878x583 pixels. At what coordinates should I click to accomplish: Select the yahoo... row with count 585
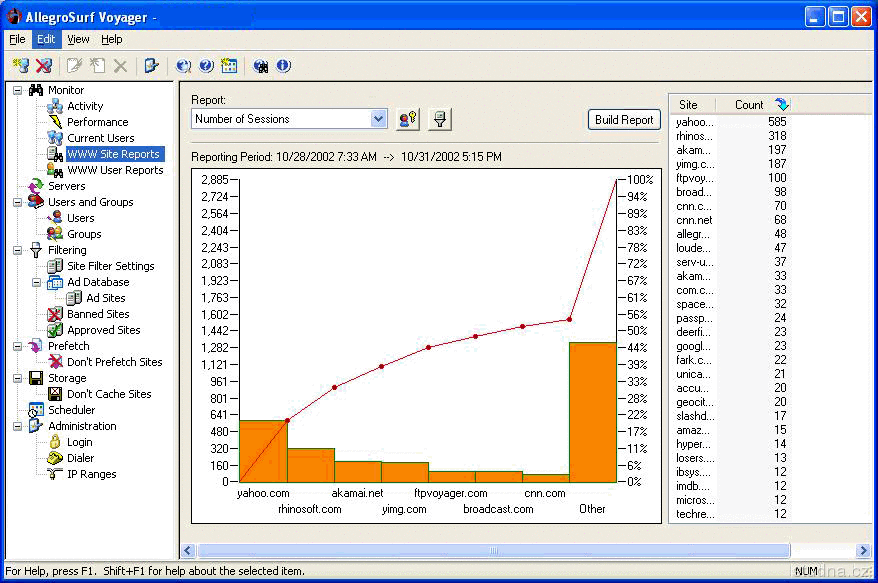click(731, 122)
